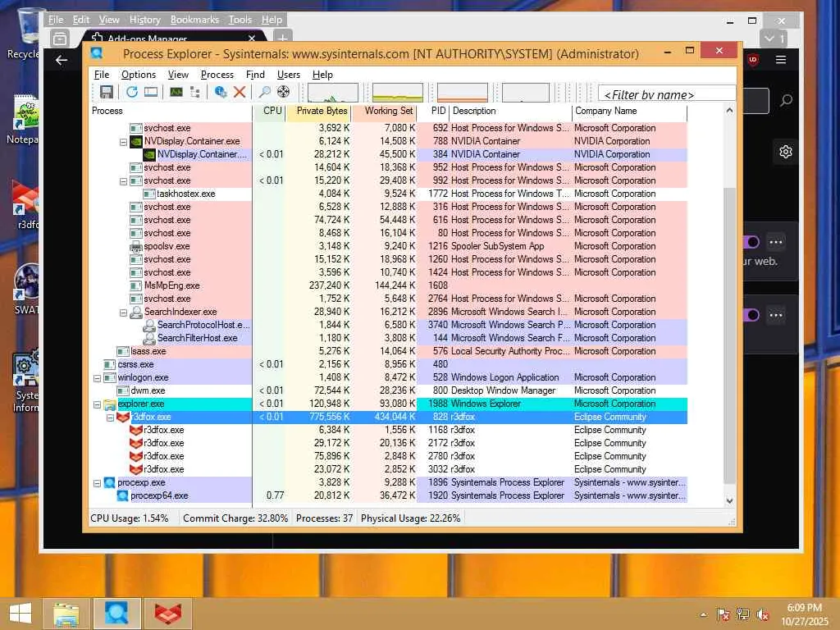Click the uBlock shield extension icon
Viewport: 840px width, 630px height.
(753, 60)
